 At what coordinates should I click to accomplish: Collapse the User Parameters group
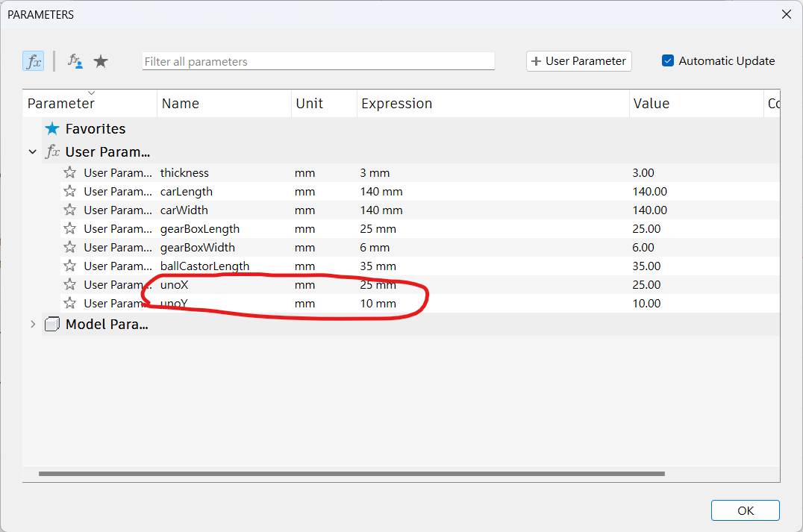tap(32, 152)
